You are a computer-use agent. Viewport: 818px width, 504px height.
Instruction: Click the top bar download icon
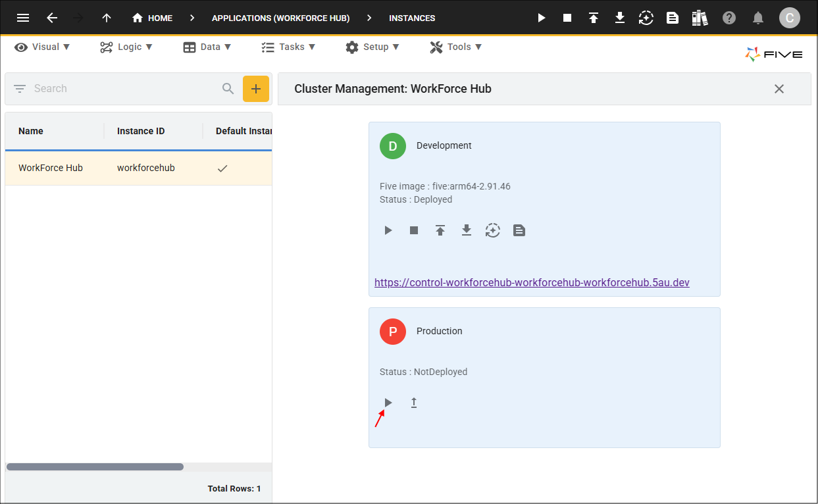[620, 18]
